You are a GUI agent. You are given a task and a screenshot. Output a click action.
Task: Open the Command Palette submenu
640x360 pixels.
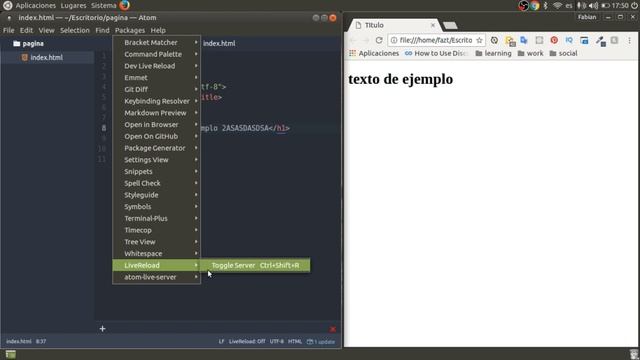point(156,54)
